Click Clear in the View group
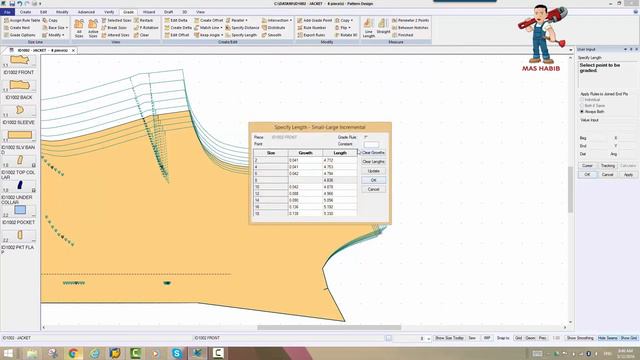 pyautogui.click(x=142, y=35)
